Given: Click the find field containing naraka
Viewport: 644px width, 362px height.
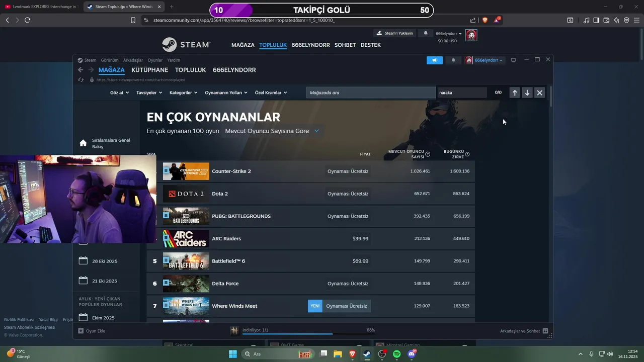Looking at the screenshot, I should click(462, 93).
